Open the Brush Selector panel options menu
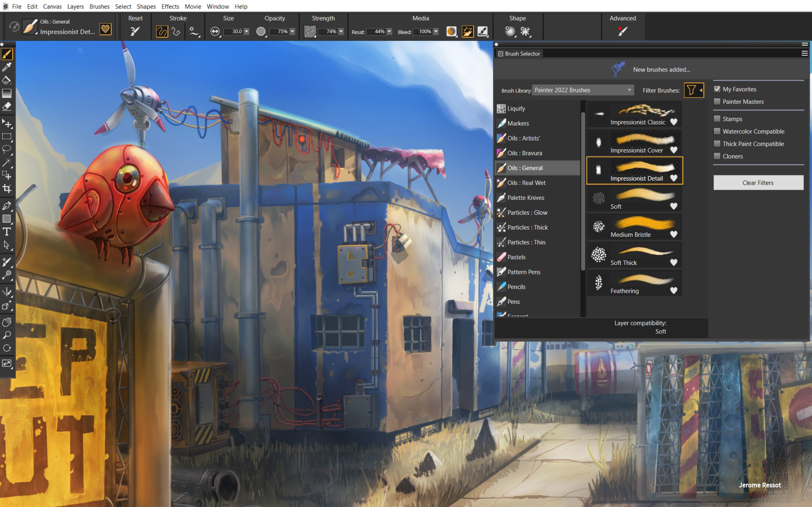Screen dimensions: 812x507 click(805, 53)
